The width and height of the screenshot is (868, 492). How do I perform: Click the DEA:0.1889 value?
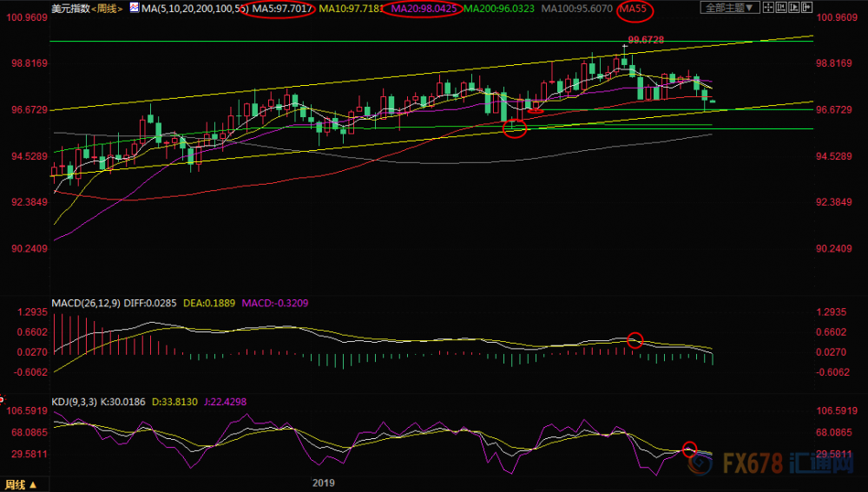209,304
